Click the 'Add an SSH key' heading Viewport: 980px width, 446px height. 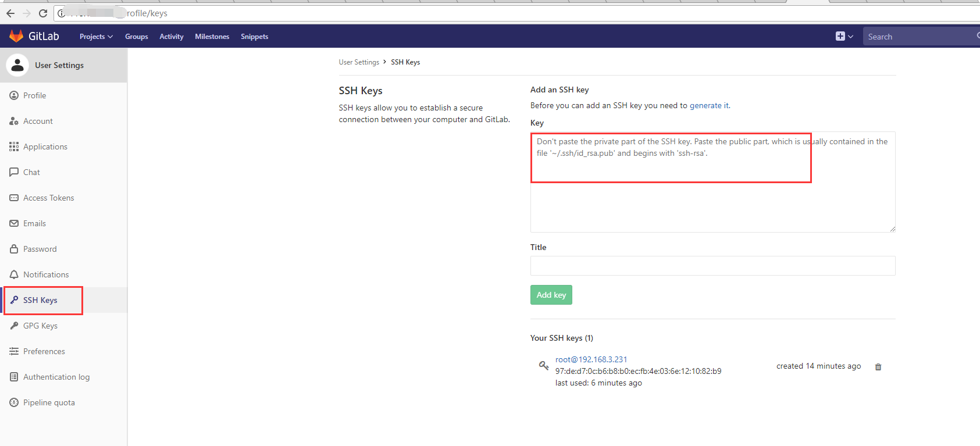pyautogui.click(x=560, y=90)
